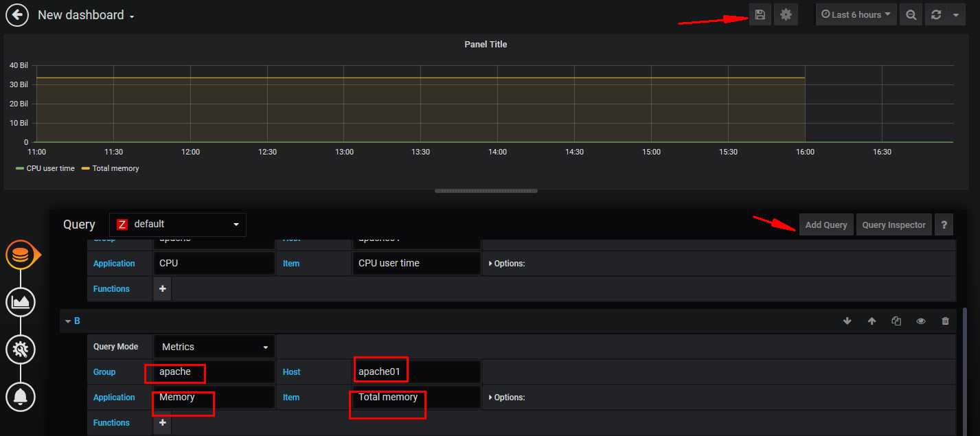
Task: Toggle CPU user time legend series
Action: click(50, 168)
